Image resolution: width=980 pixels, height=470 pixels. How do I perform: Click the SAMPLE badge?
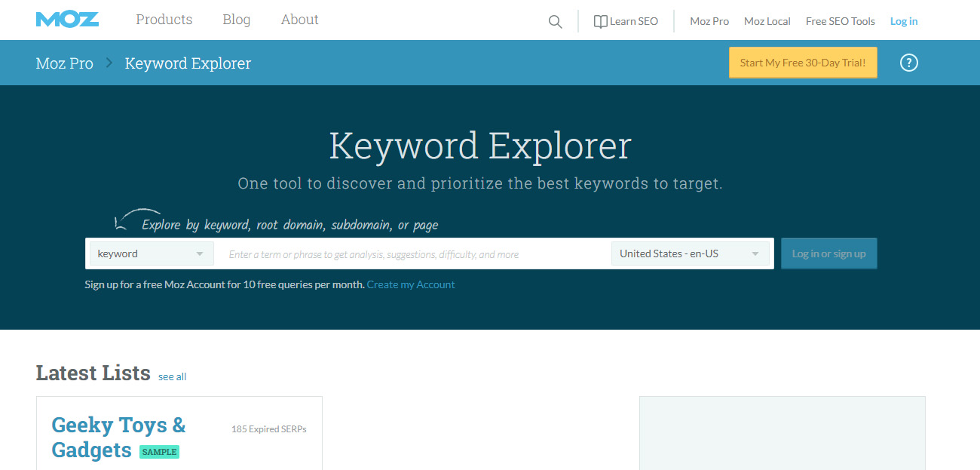click(159, 452)
